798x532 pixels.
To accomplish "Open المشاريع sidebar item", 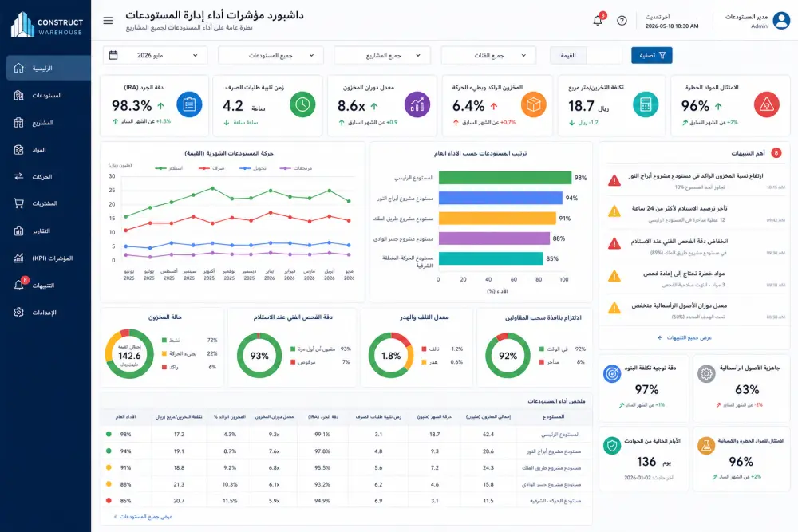I will [49, 123].
